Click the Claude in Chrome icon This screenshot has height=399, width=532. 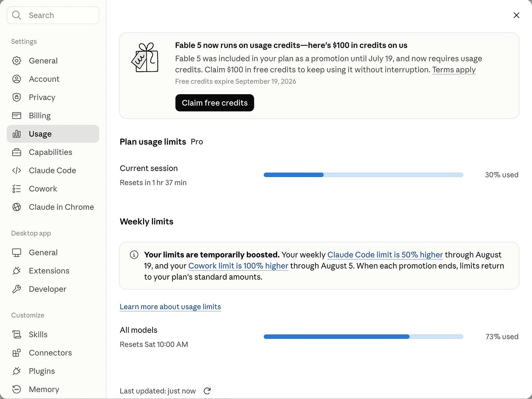click(17, 207)
